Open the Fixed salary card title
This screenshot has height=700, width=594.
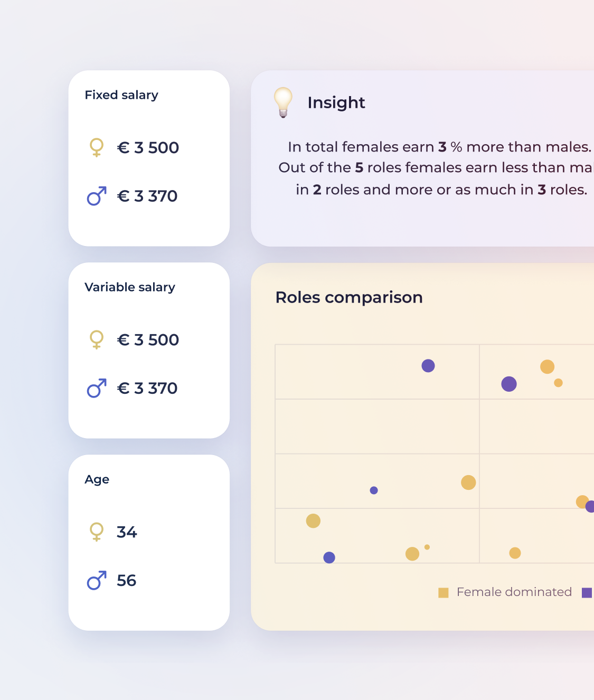pyautogui.click(x=121, y=95)
